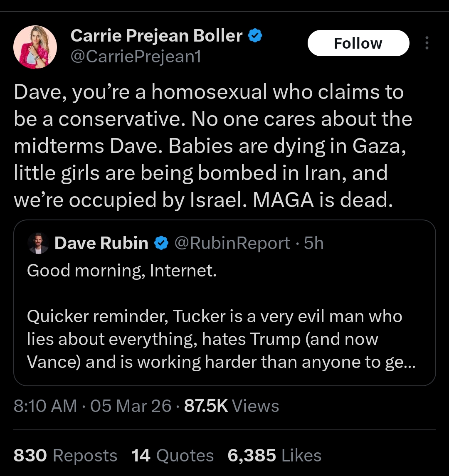Click the 8:10 AM post time
The width and height of the screenshot is (449, 476).
[45, 406]
